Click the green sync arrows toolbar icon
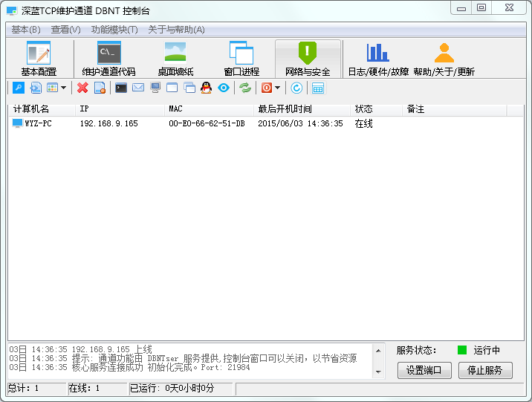Screen dimensions: 532x402 (245, 88)
